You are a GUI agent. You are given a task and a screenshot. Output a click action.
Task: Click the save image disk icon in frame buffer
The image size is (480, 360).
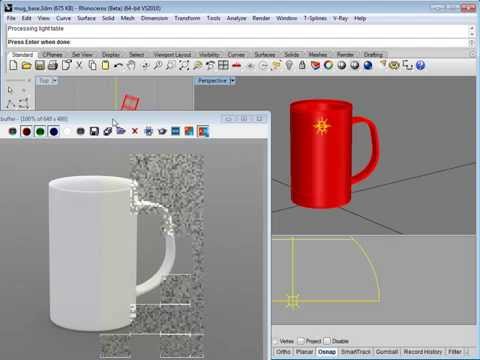click(94, 131)
